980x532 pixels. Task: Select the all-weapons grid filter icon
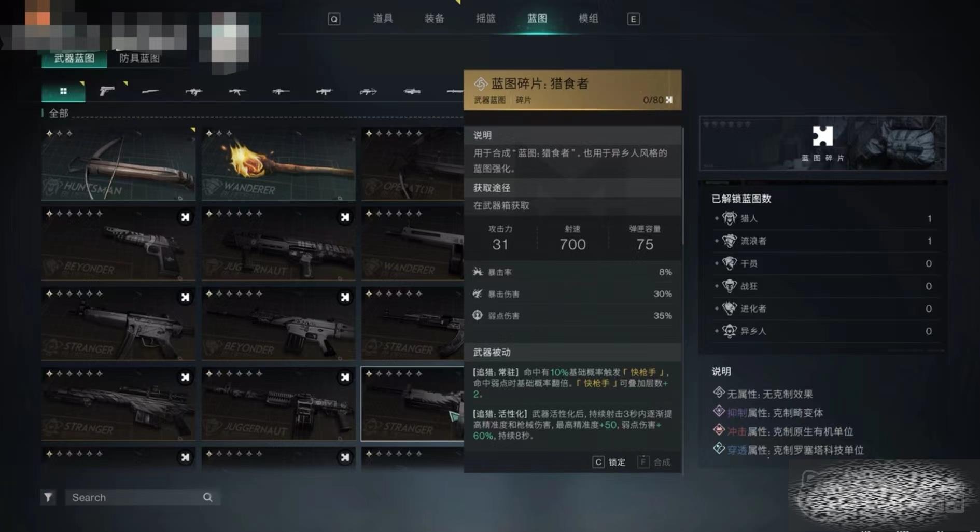pyautogui.click(x=63, y=91)
